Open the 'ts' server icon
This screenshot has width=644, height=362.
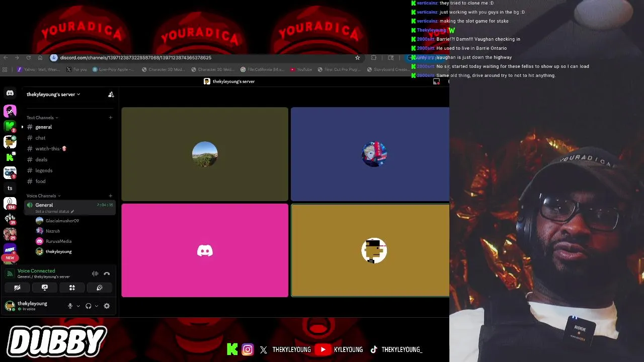tap(10, 188)
